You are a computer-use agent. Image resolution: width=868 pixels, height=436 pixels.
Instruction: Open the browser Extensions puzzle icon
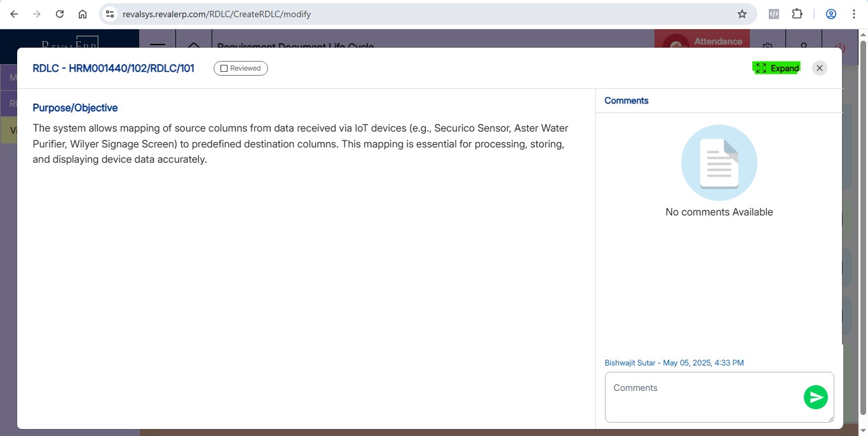coord(797,14)
